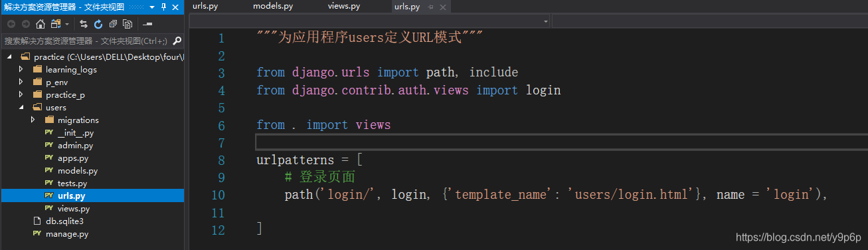Open the view switcher dropdown arrow
Screen dimensions: 868x250
point(67,24)
